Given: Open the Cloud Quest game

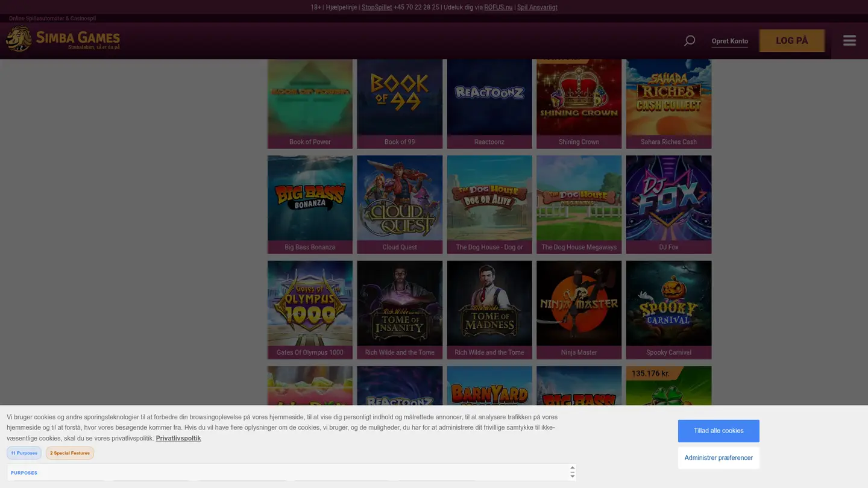Looking at the screenshot, I should [400, 204].
